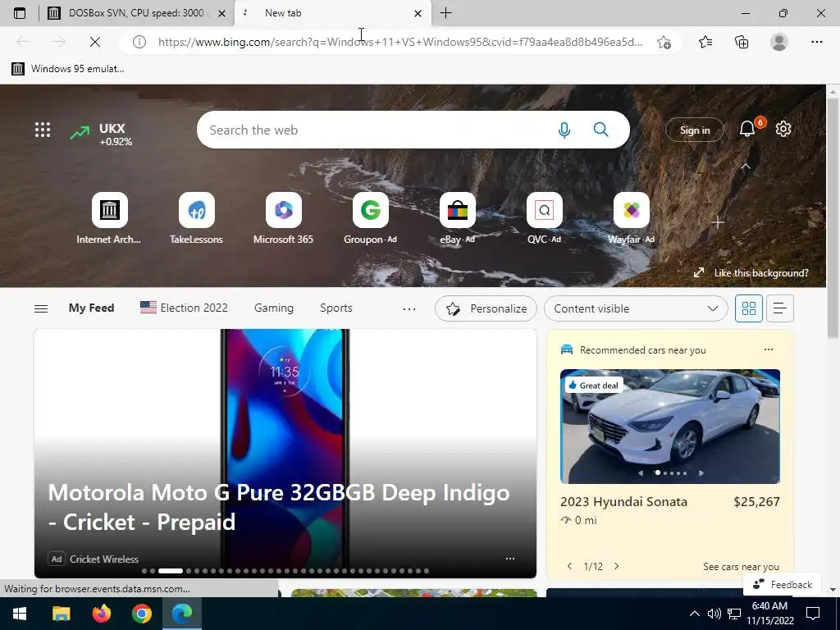Add a new quick link
The width and height of the screenshot is (840, 630).
(718, 221)
